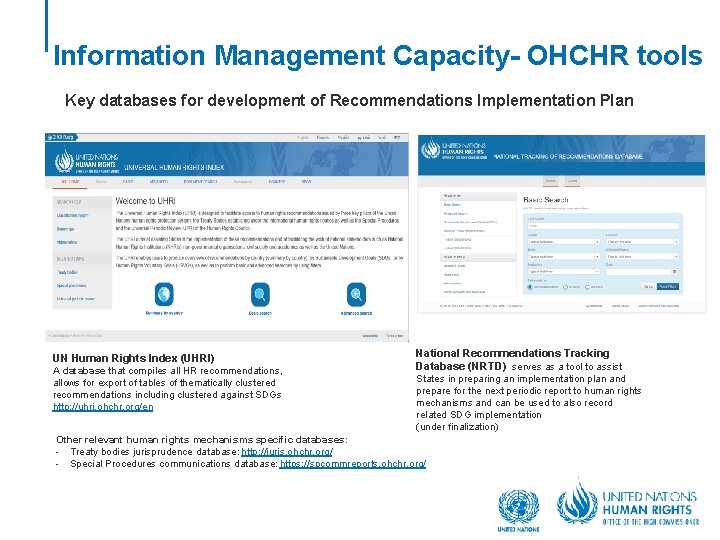Screen dimensions: 720x540
Task: Select the highlighted Home tab in UHRI navigation
Action: 70,182
